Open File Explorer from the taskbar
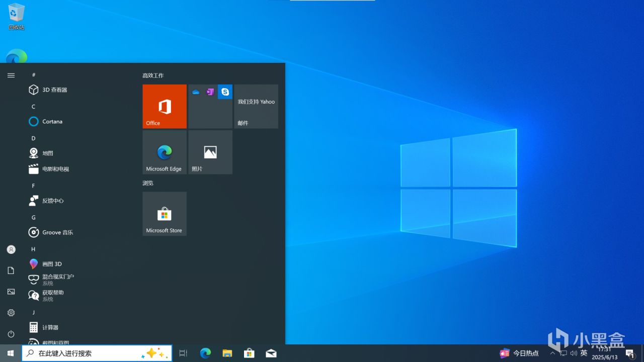This screenshot has height=362, width=644. (x=227, y=353)
